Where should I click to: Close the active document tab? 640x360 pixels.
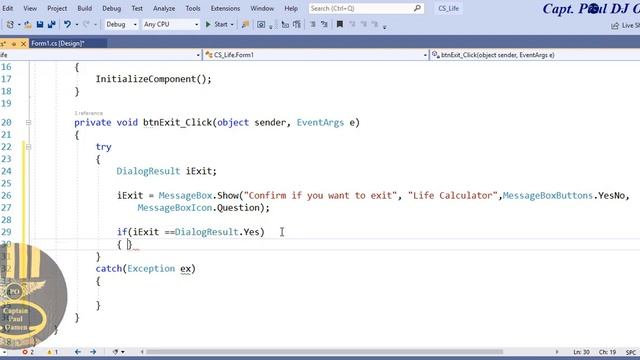point(23,43)
